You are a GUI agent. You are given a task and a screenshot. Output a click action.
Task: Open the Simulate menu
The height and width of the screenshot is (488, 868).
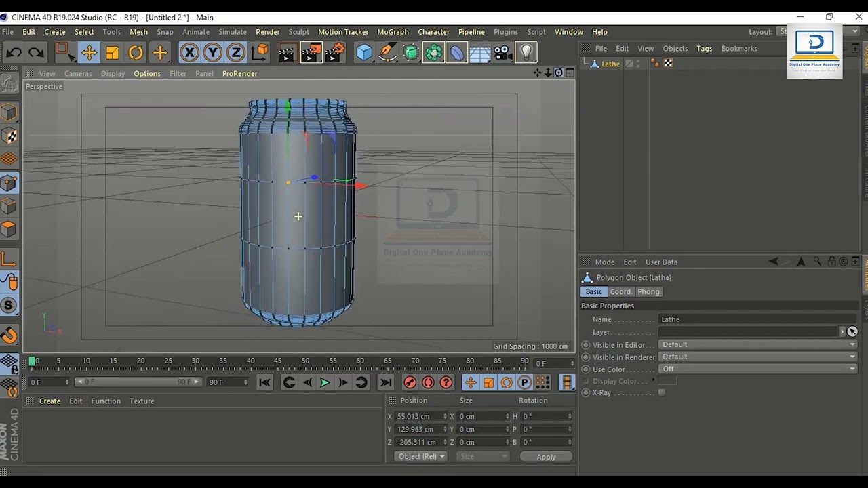pos(233,32)
